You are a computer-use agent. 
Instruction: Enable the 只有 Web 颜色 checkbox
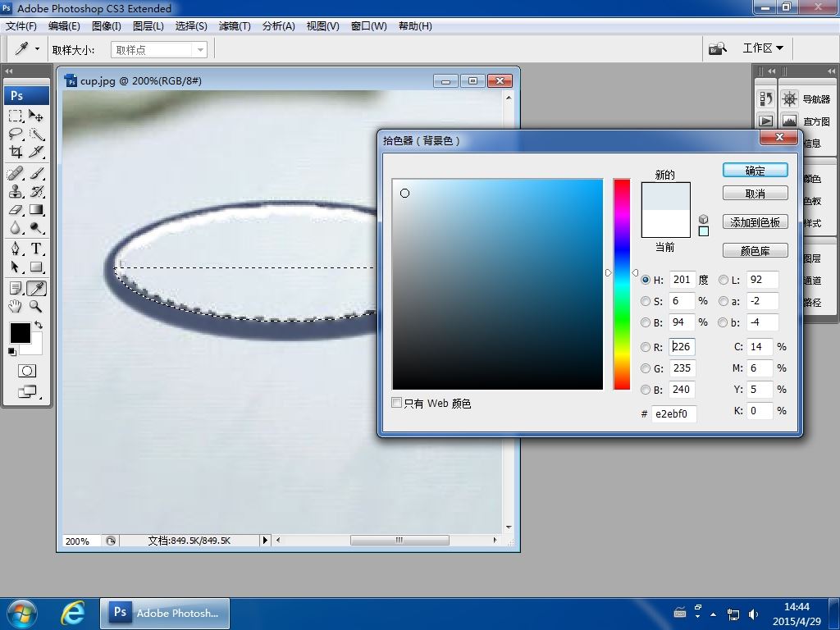[396, 402]
